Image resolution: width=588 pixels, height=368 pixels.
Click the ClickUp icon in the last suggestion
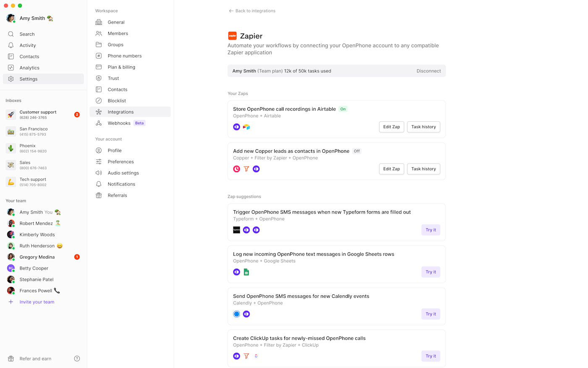[x=256, y=356]
